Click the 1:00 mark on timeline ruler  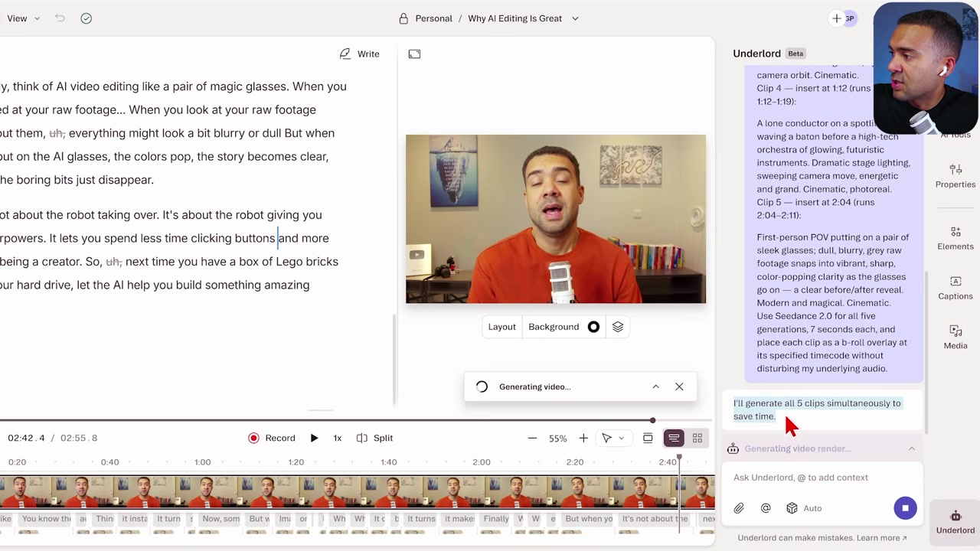(202, 462)
